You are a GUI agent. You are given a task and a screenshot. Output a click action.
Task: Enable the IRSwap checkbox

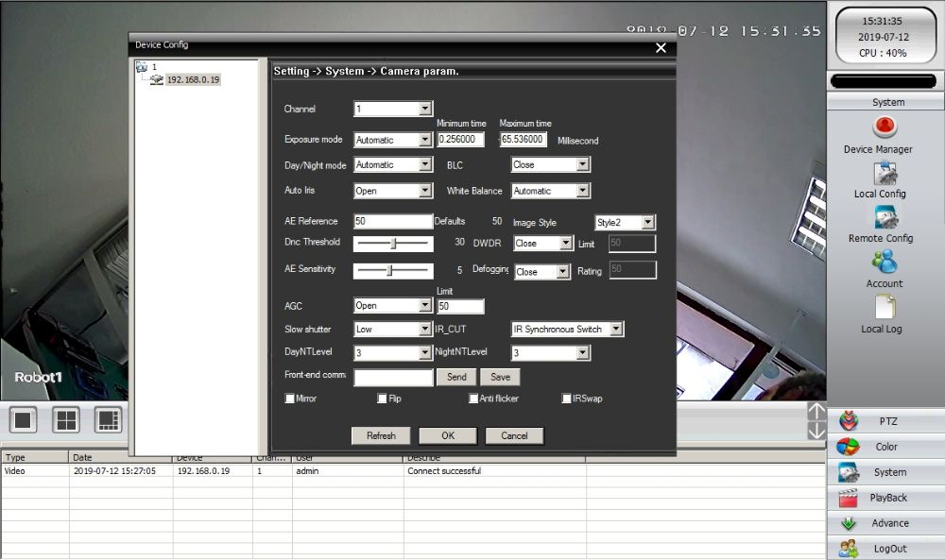[x=566, y=398]
